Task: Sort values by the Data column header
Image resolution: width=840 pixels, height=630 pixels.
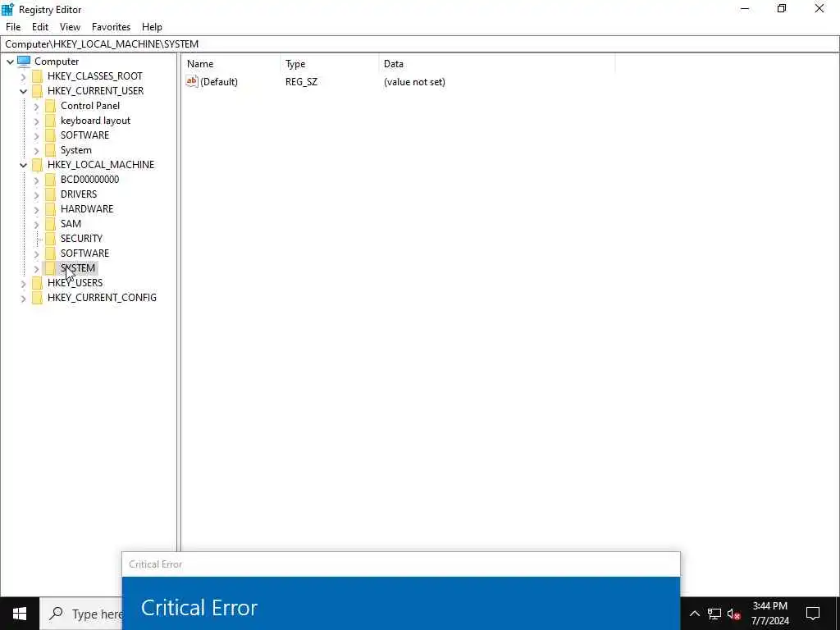Action: (496, 64)
